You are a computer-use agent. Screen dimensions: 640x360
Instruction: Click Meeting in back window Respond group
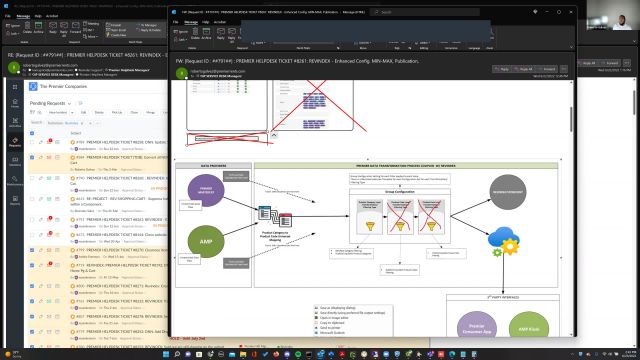click(91, 24)
